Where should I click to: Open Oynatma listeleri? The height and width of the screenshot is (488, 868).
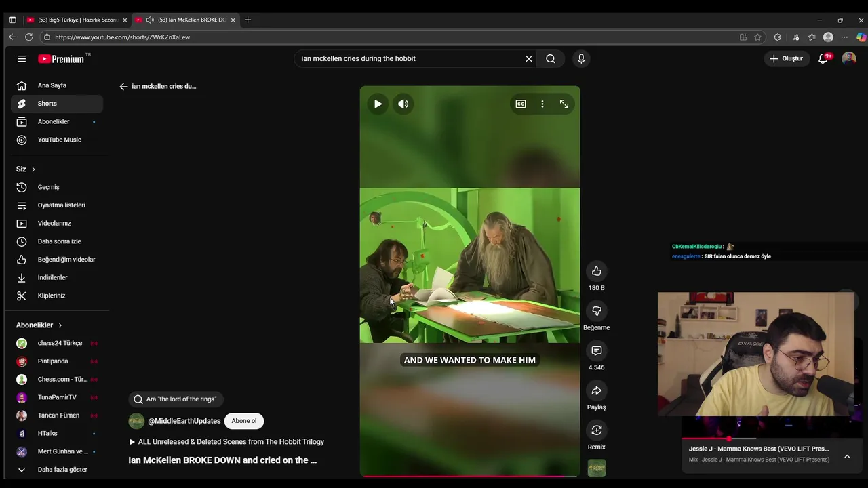[57, 205]
